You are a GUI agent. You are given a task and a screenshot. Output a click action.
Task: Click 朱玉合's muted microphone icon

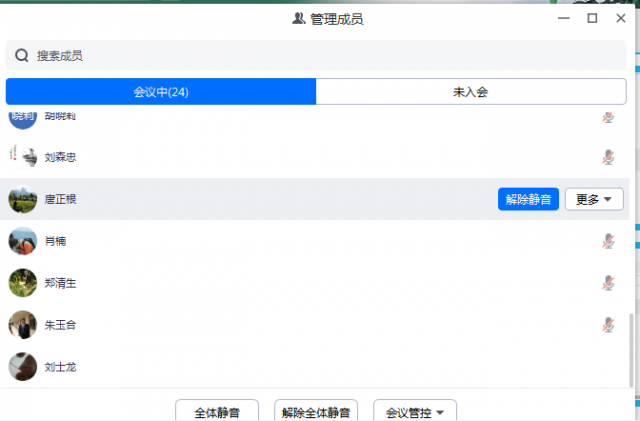(x=607, y=325)
